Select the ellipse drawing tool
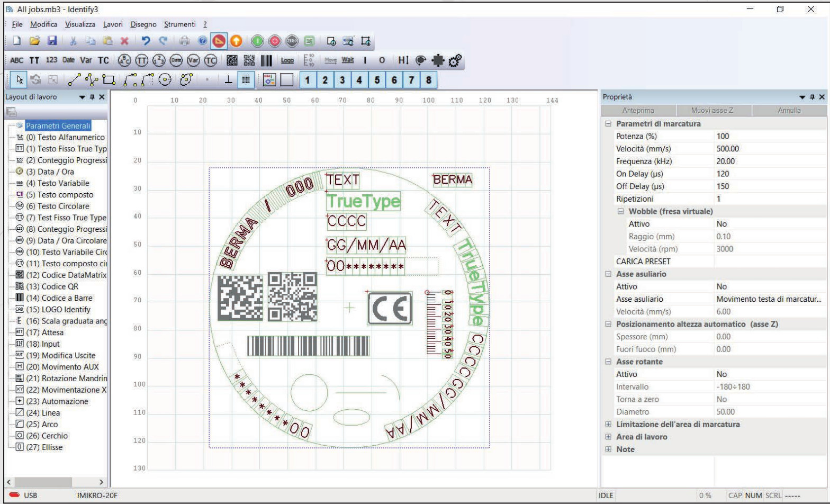The height and width of the screenshot is (504, 830). pos(186,80)
